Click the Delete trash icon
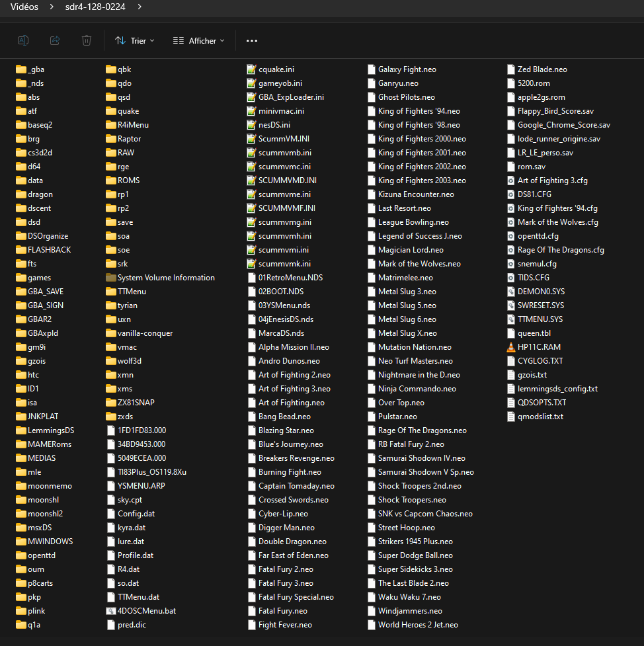The width and height of the screenshot is (644, 646). pyautogui.click(x=87, y=40)
